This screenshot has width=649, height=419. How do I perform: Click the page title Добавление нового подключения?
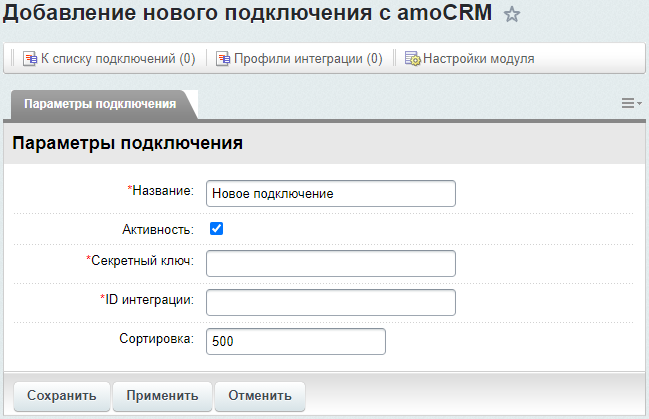(x=247, y=12)
